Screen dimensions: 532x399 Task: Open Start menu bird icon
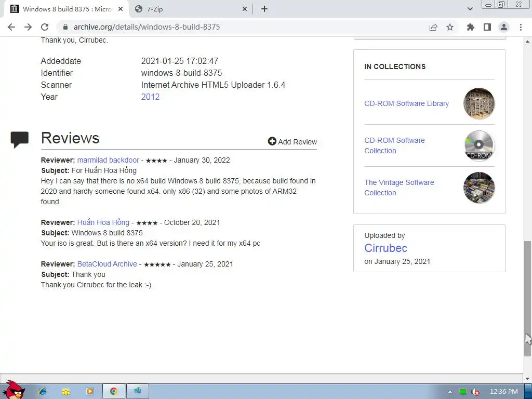click(x=14, y=391)
